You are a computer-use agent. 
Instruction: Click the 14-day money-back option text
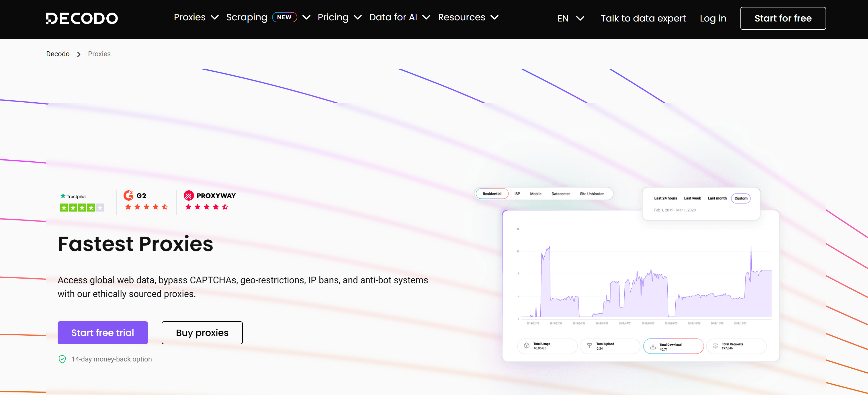click(112, 359)
